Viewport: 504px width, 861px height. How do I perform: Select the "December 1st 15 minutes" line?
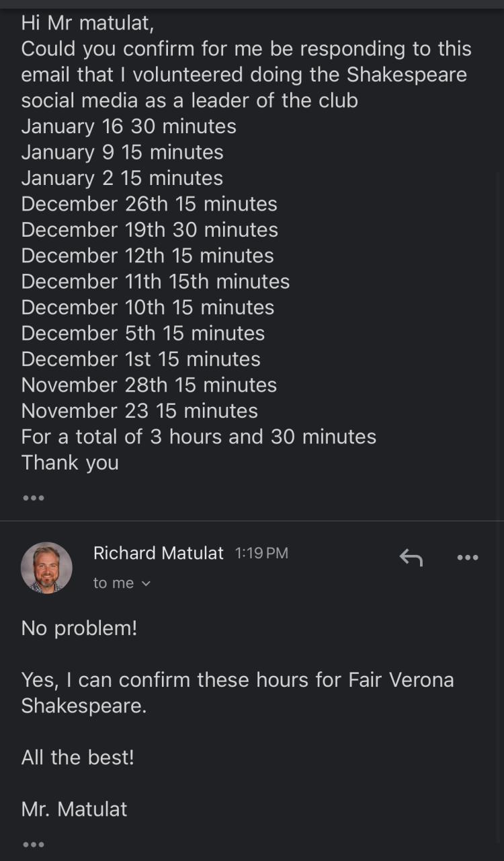point(140,359)
